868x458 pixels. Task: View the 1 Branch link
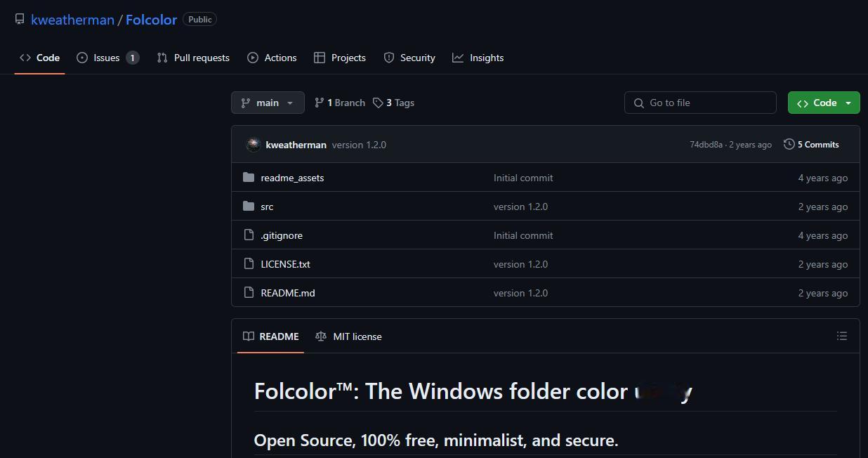[x=340, y=103]
